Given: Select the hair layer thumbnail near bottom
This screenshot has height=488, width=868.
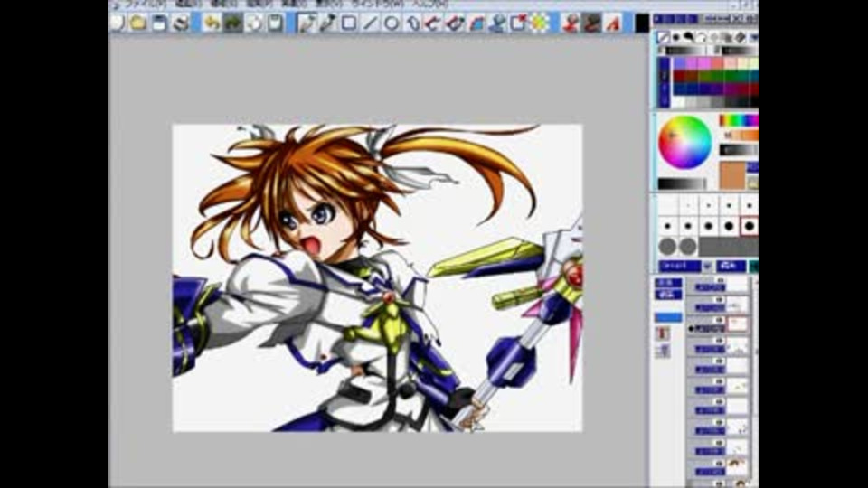Looking at the screenshot, I should 737,466.
